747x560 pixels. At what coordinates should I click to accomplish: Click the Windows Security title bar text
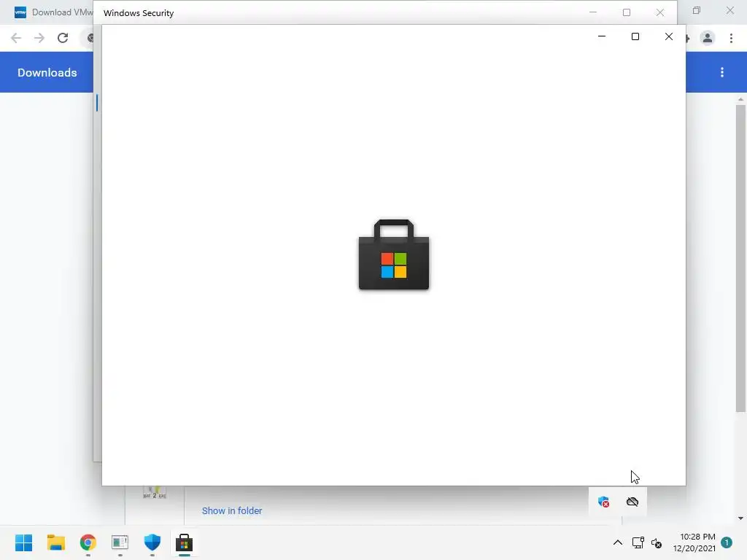pos(139,13)
